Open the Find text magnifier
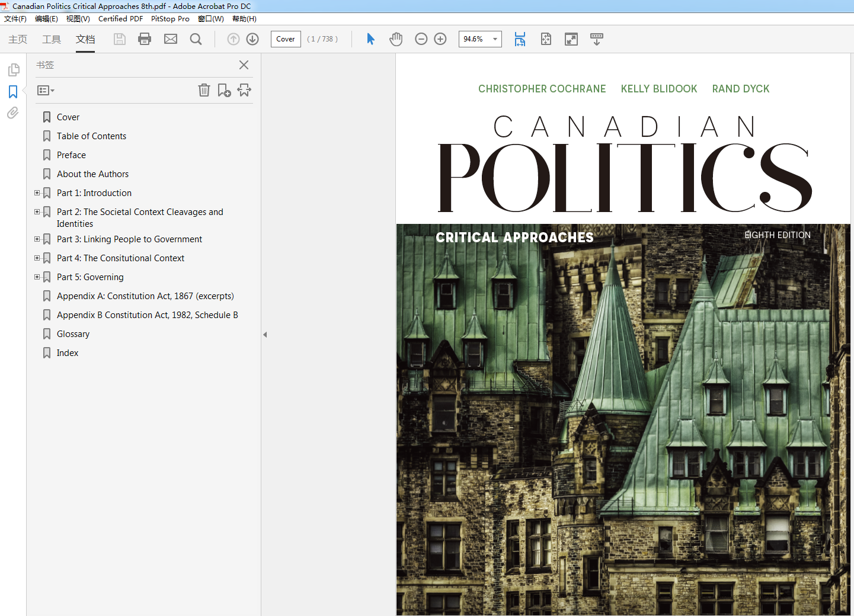Image resolution: width=854 pixels, height=616 pixels. pyautogui.click(x=196, y=39)
